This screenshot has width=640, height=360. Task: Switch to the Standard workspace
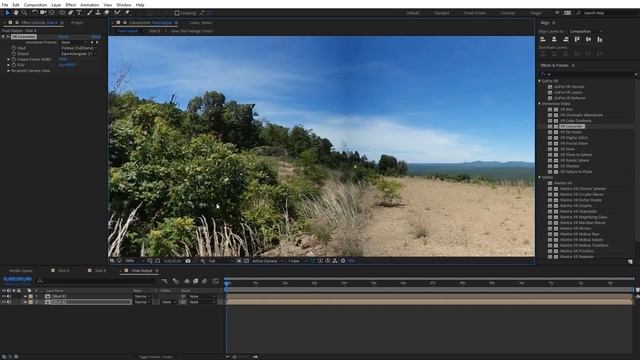(x=441, y=13)
